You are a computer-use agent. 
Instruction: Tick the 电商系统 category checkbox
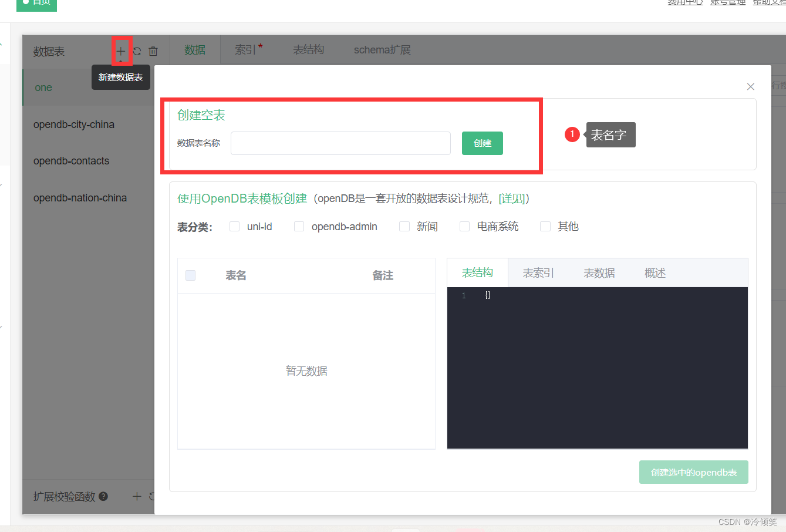(x=464, y=226)
